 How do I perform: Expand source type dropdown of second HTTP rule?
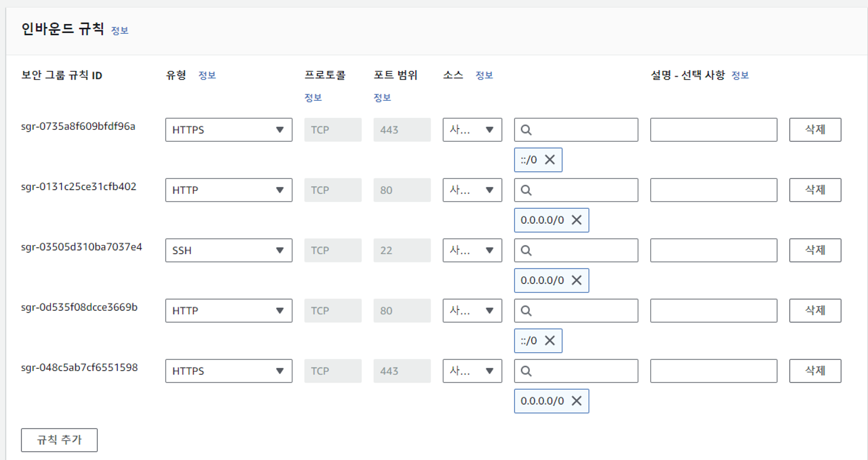472,311
